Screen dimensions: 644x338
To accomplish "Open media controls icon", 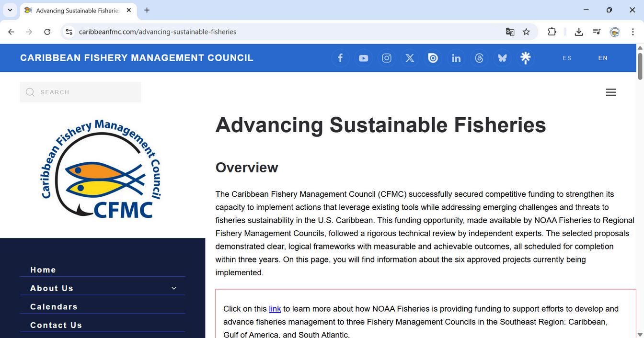I will [597, 32].
